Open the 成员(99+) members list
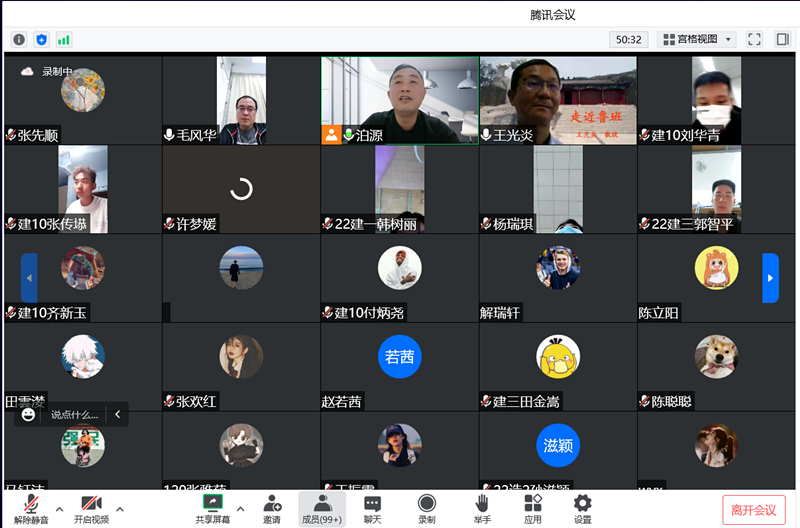This screenshot has height=528, width=800. tap(322, 508)
